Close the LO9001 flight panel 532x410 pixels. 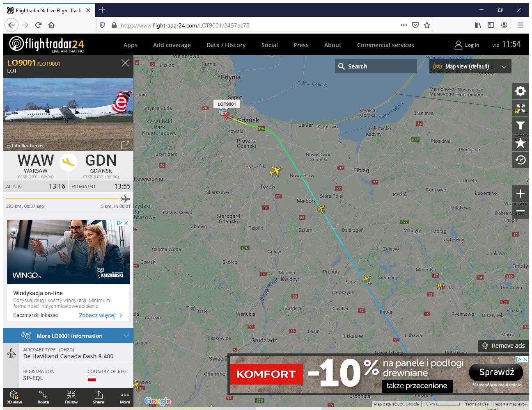click(x=125, y=63)
